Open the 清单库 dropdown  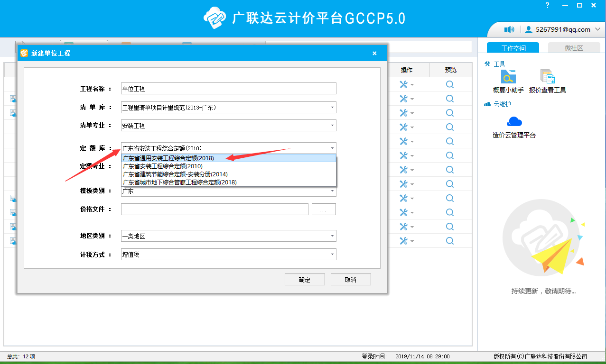pyautogui.click(x=229, y=108)
